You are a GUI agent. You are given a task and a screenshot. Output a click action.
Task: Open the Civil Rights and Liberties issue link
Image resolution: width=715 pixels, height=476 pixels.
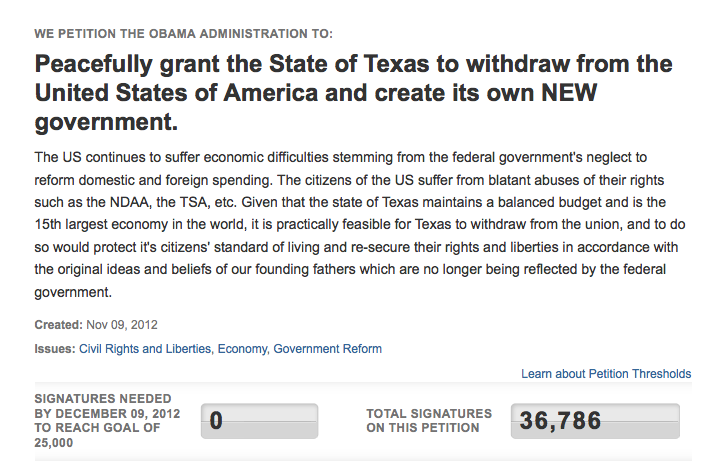[145, 349]
